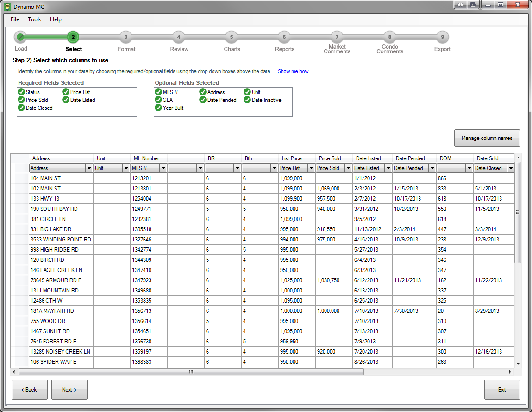Click the Date Inactive green checkmark

[247, 100]
